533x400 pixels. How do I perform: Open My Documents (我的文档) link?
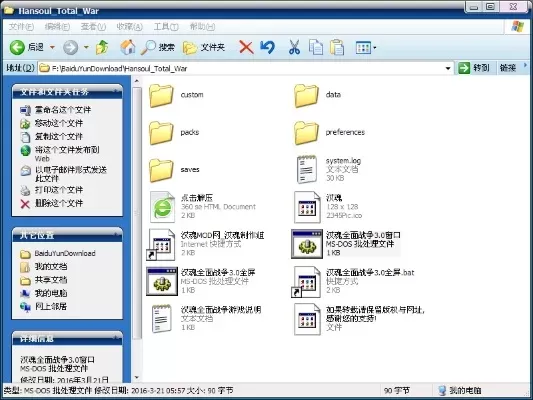pyautogui.click(x=51, y=266)
